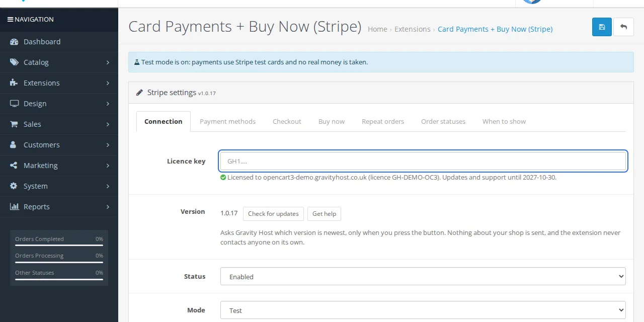644x322 pixels.
Task: Select the Connection tab
Action: coord(164,121)
